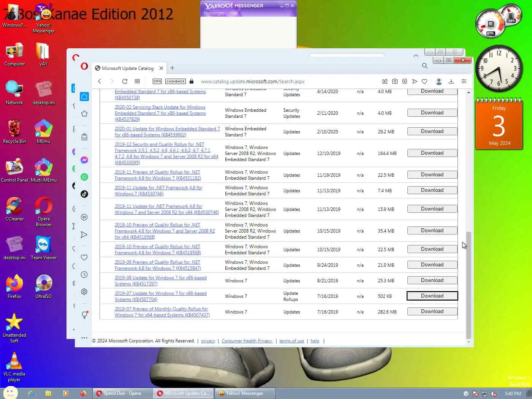The width and height of the screenshot is (532, 399).
Task: Open My Flow arrow in sidebar
Action: coord(84,234)
